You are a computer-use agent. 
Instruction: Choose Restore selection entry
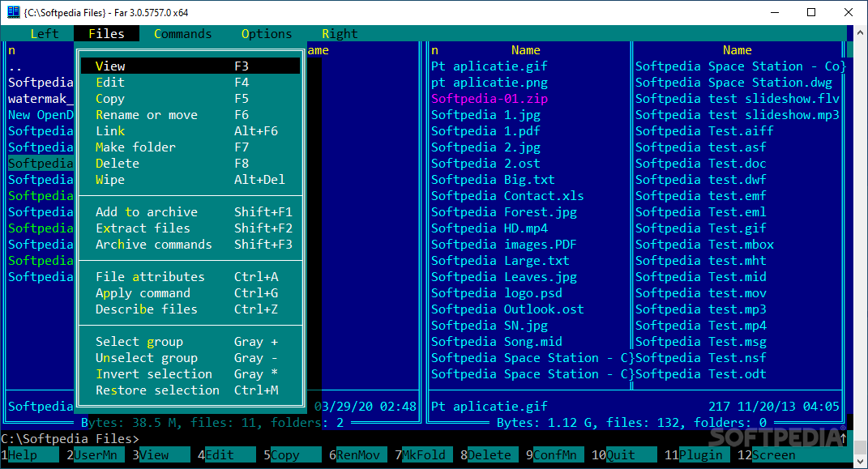(x=190, y=390)
